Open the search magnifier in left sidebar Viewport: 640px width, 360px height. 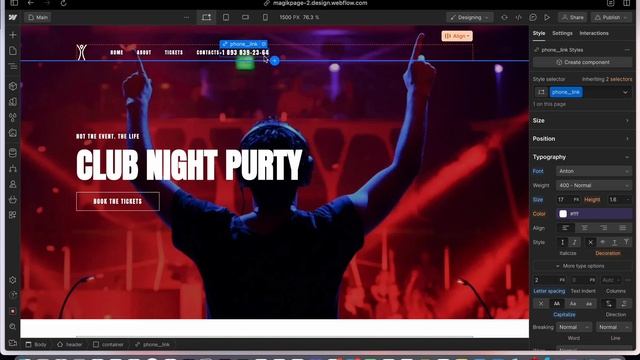pyautogui.click(x=13, y=327)
